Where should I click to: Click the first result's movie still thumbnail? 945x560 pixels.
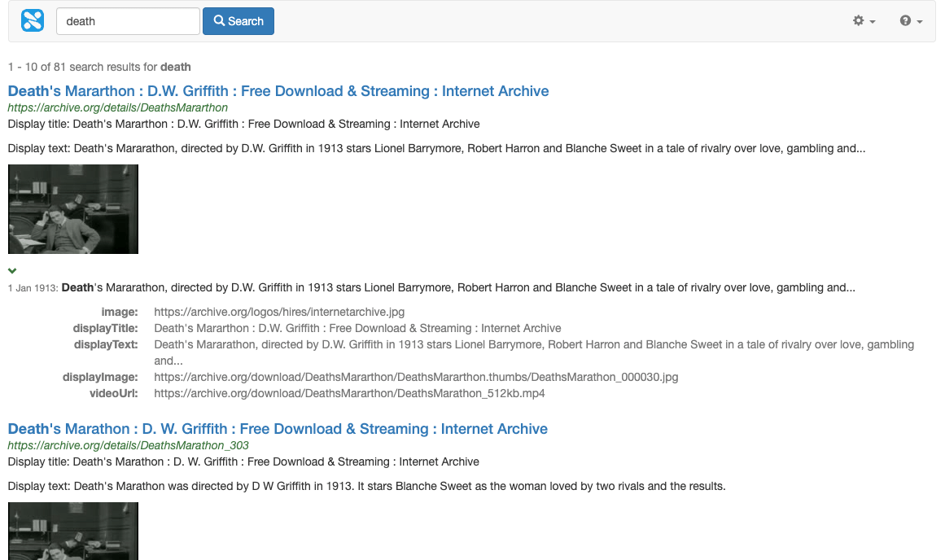[x=72, y=208]
